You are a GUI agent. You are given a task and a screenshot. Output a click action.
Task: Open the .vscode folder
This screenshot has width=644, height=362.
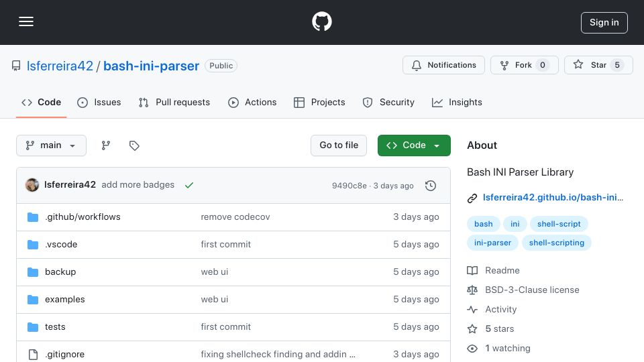coord(61,244)
